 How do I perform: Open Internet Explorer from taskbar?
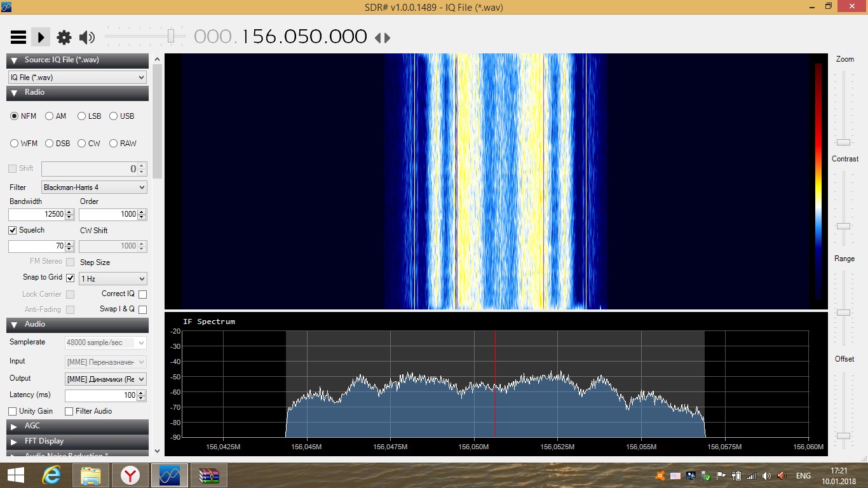(51, 475)
